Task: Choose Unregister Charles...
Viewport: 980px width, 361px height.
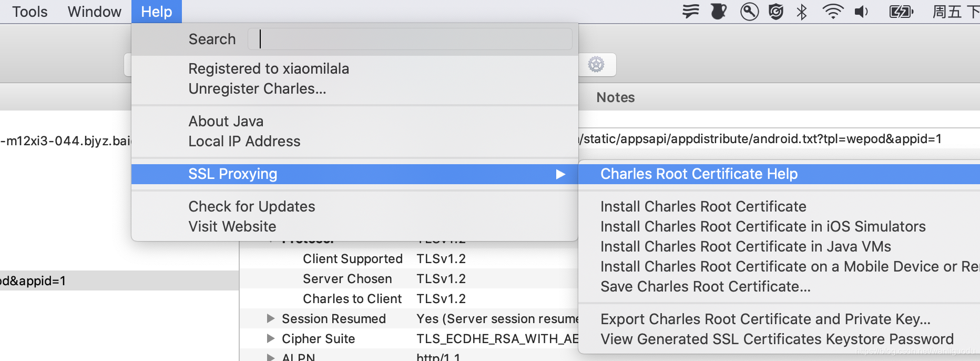Action: 258,89
